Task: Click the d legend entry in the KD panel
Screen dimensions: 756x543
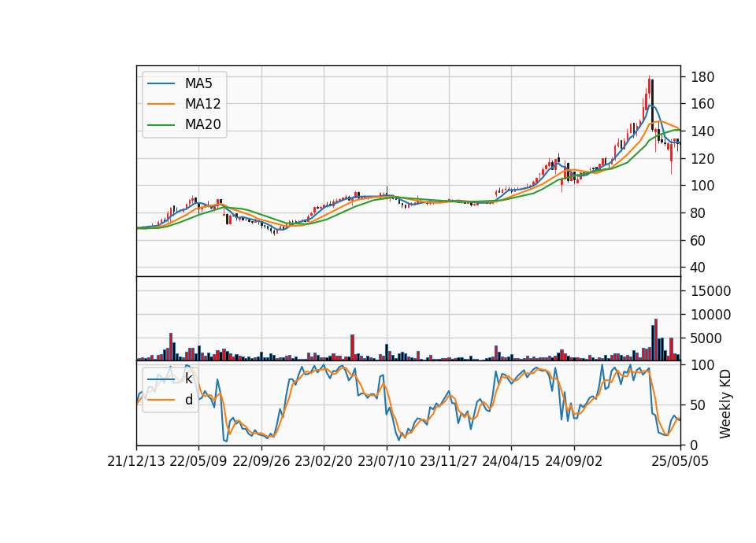Action: (188, 400)
